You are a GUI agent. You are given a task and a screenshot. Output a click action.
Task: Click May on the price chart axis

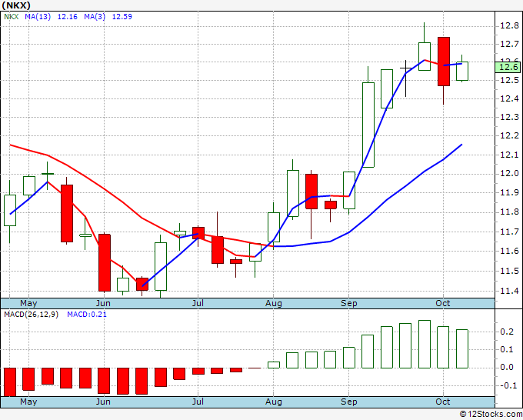[28, 304]
